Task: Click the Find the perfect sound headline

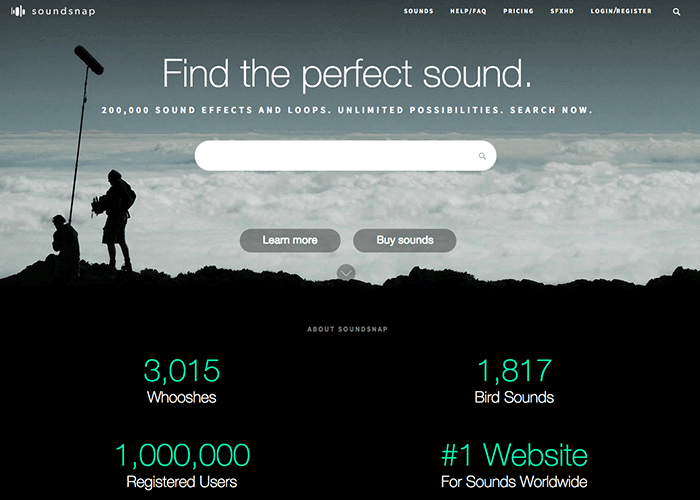Action: coord(347,74)
